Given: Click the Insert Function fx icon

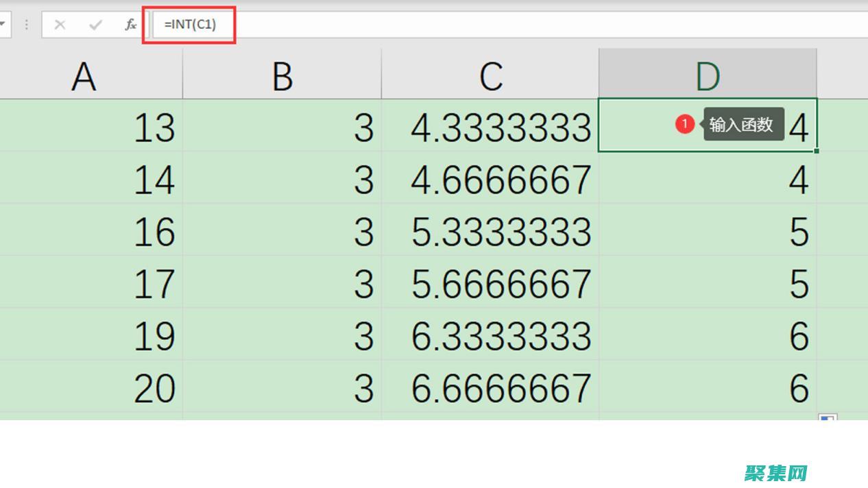Looking at the screenshot, I should 130,25.
